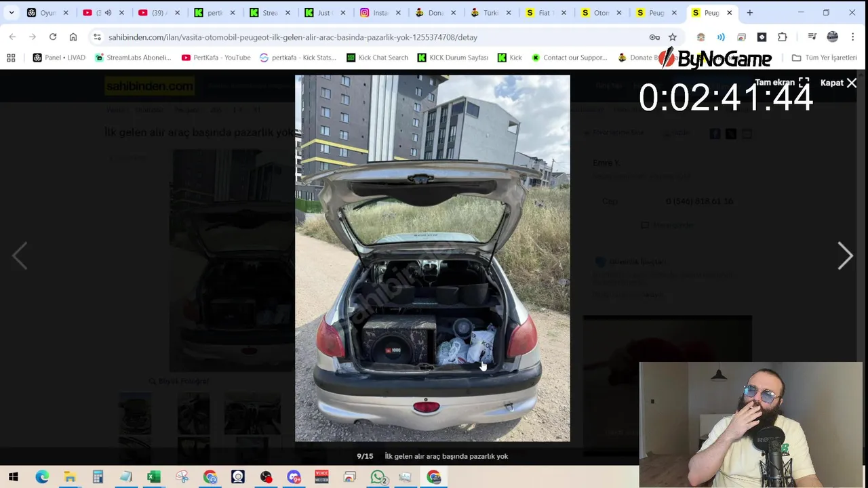Image resolution: width=868 pixels, height=488 pixels.
Task: Open Excel from the taskbar
Action: click(154, 477)
